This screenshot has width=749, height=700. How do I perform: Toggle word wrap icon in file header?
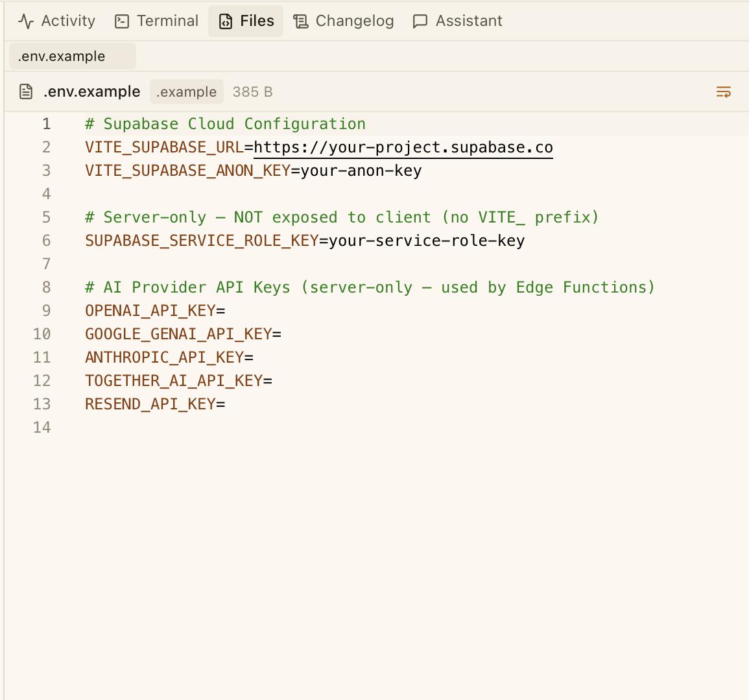[x=724, y=91]
